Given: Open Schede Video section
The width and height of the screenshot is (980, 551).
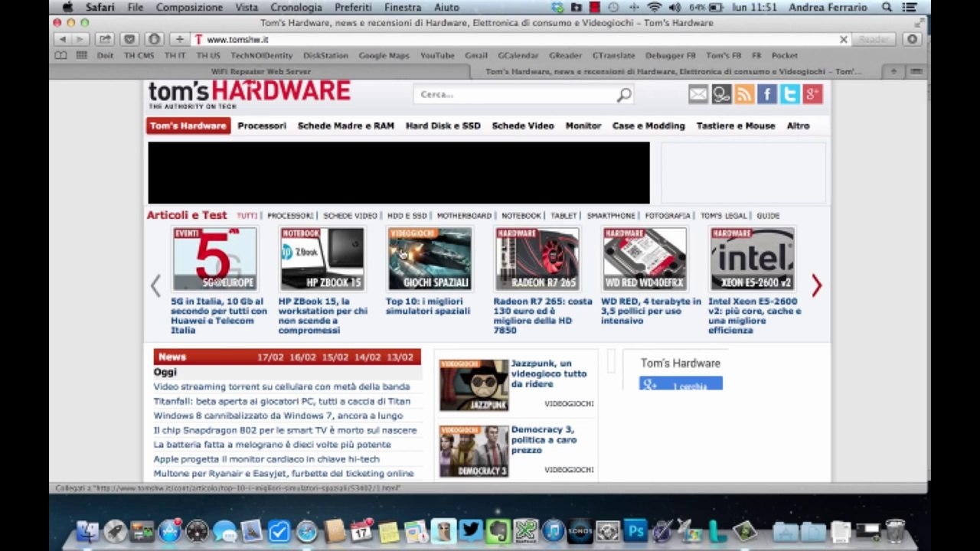Looking at the screenshot, I should tap(523, 126).
